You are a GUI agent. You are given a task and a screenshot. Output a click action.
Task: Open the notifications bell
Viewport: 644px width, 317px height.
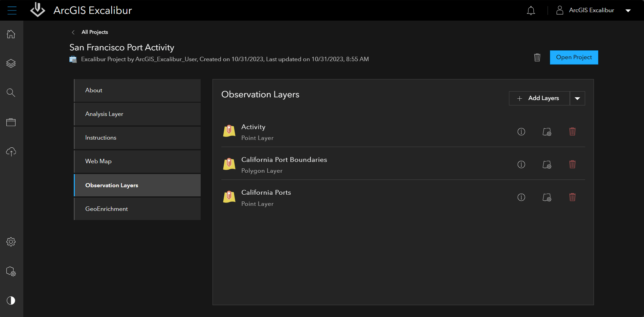pos(531,10)
